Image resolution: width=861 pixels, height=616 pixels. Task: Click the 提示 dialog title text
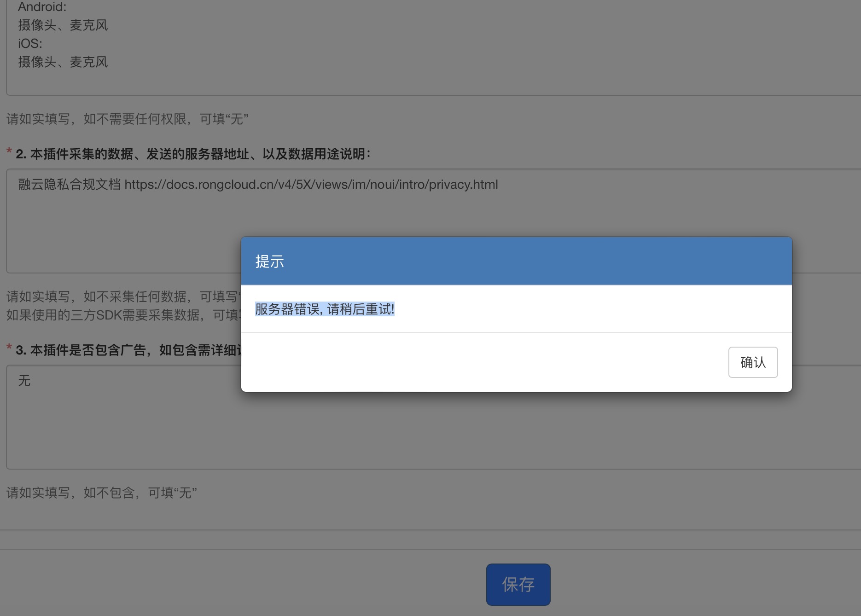[269, 262]
